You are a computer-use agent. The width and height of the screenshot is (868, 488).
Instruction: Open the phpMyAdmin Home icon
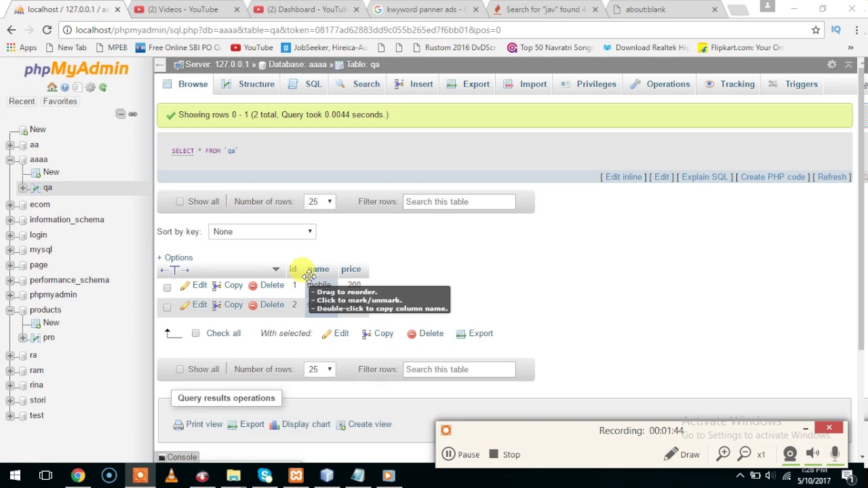[52, 87]
